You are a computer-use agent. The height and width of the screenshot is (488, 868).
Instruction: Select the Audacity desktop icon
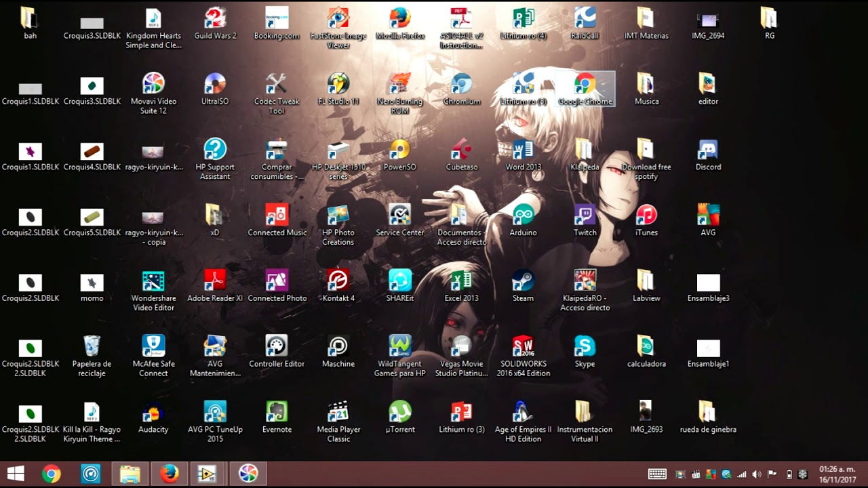[x=153, y=418]
